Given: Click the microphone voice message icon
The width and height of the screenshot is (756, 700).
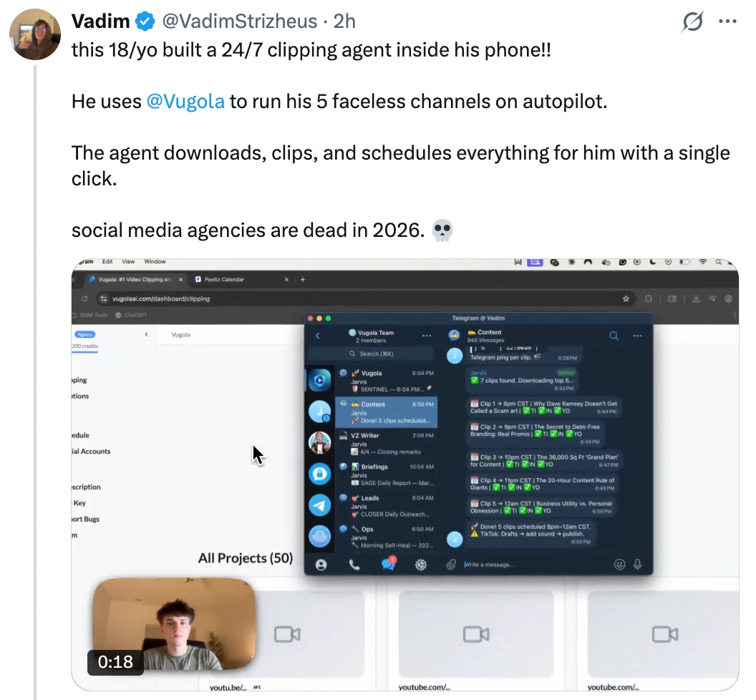Looking at the screenshot, I should pyautogui.click(x=637, y=564).
